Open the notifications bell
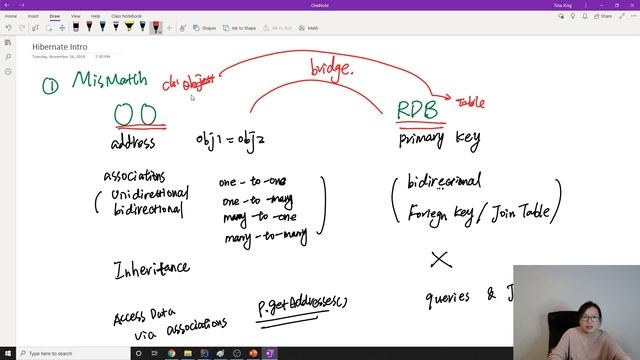The image size is (640, 360). [x=585, y=16]
